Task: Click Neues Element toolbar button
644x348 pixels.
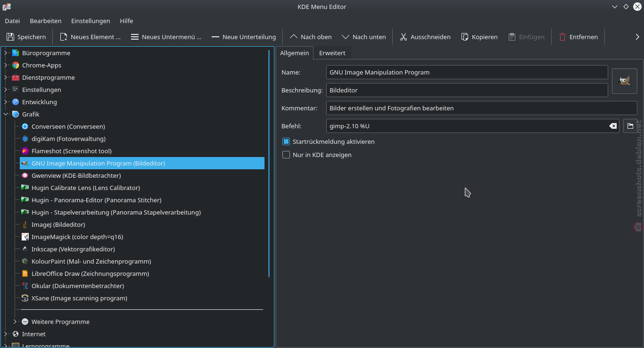Action: [x=90, y=37]
